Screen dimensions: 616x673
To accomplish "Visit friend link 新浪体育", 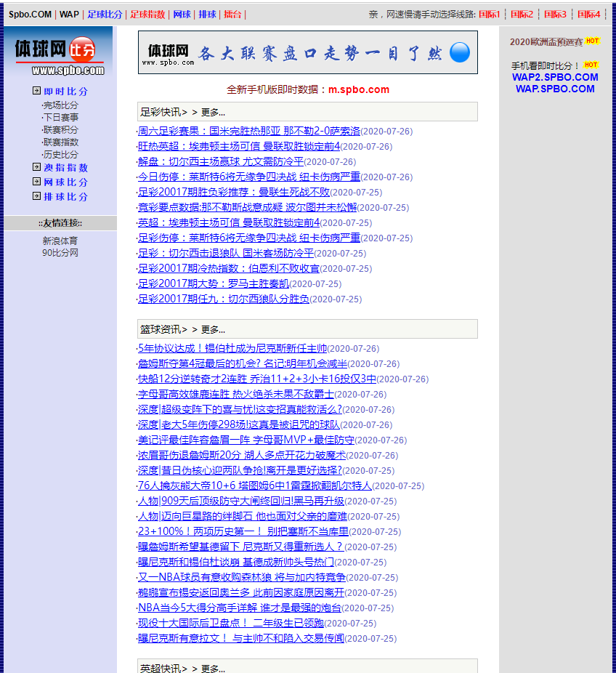I will pyautogui.click(x=60, y=241).
